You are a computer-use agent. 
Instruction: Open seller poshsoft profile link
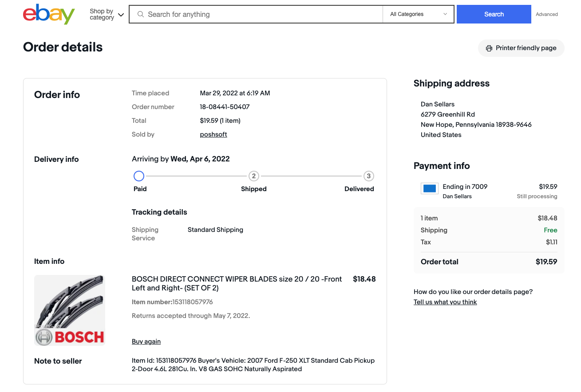[x=213, y=134]
